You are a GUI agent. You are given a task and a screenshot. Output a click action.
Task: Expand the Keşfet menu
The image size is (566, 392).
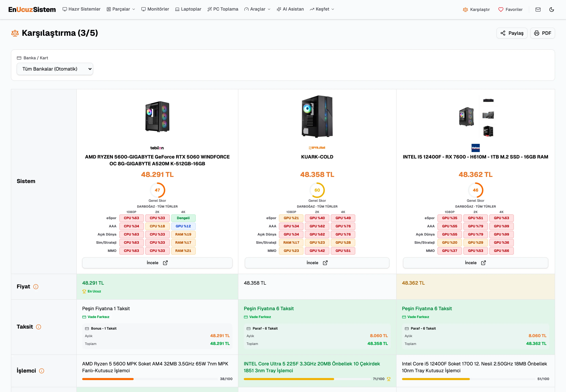[322, 9]
